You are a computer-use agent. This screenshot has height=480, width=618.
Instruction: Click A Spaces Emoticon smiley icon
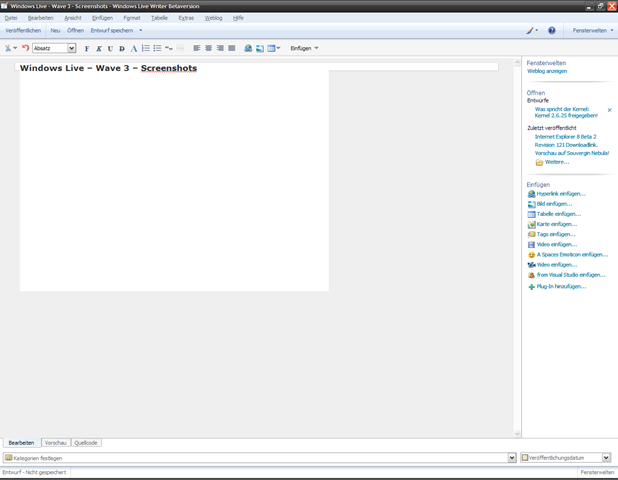point(531,255)
